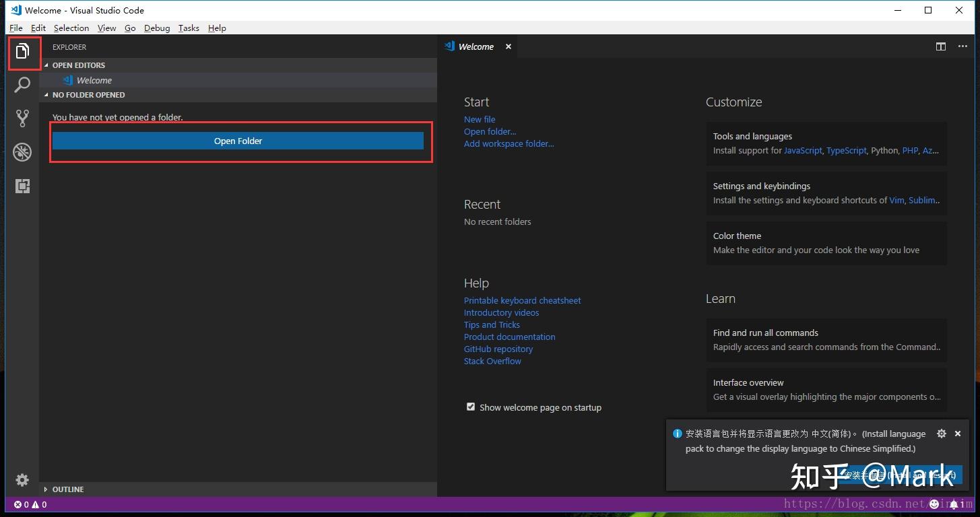Viewport: 980px width, 517px height.
Task: Click the split editor icon
Action: tap(941, 46)
